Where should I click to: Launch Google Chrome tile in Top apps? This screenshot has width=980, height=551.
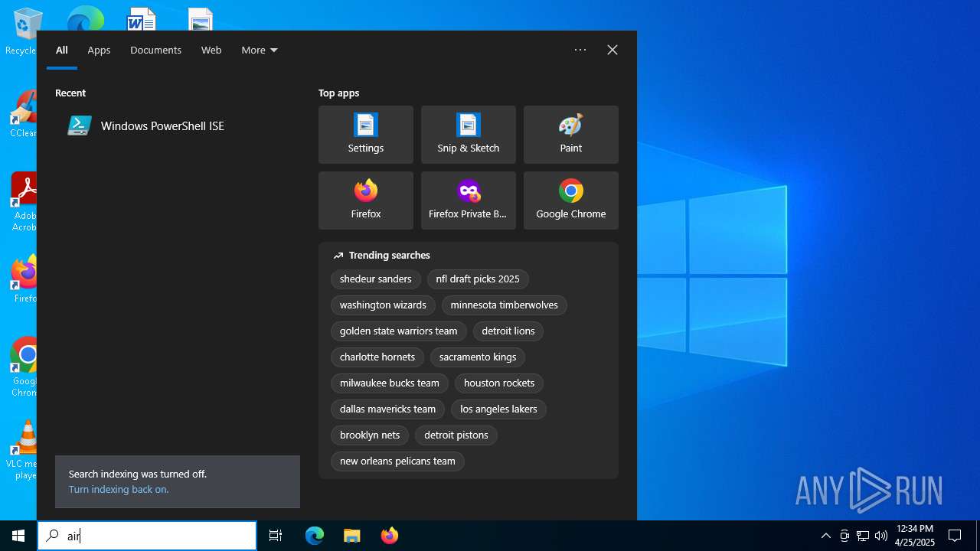pyautogui.click(x=571, y=201)
